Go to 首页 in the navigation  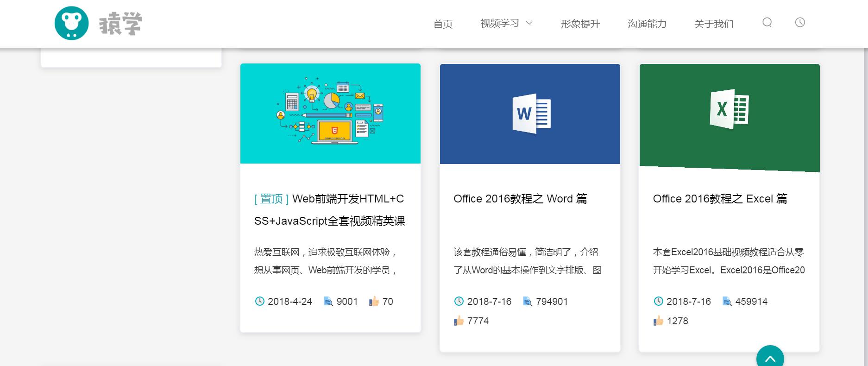click(443, 24)
